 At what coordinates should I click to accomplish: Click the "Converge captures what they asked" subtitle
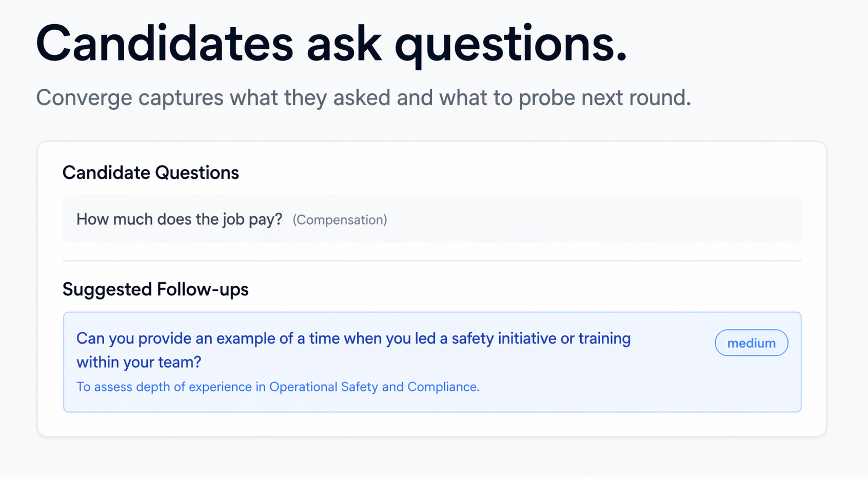coord(363,97)
